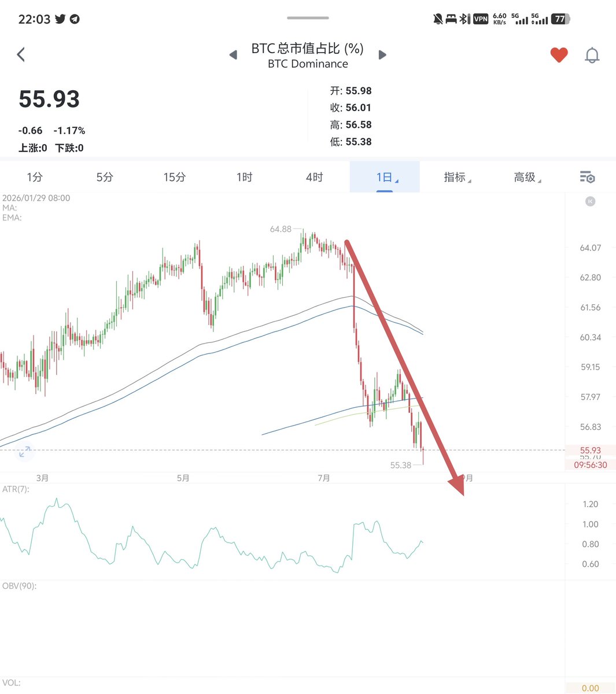Tap the 55.93 current price tag
This screenshot has height=694, width=616.
point(591,450)
